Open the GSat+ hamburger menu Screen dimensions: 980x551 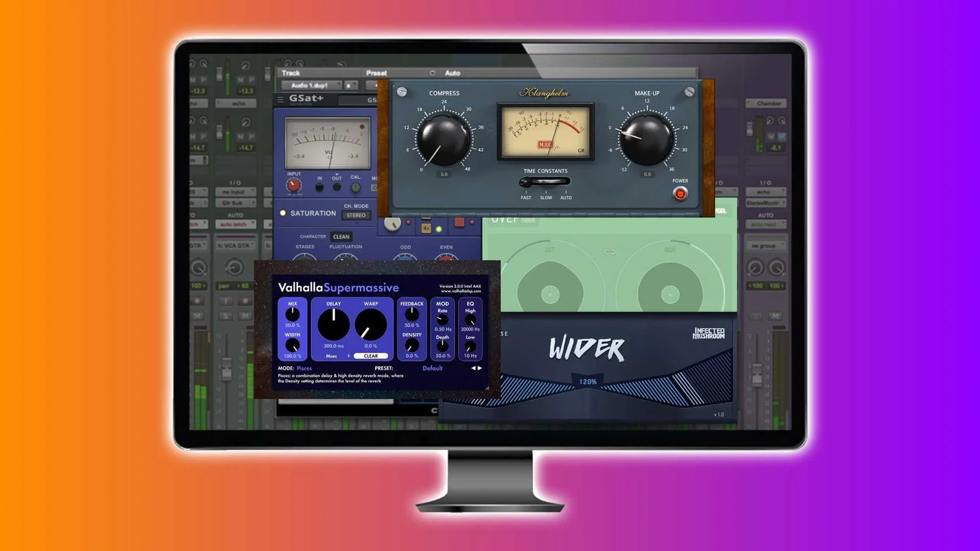(x=280, y=99)
